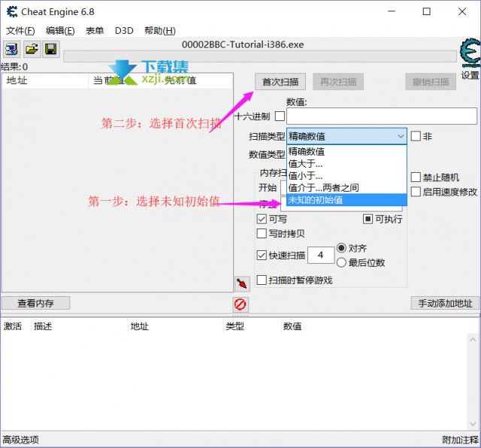Click the open folder icon in toolbar
The image size is (481, 448).
click(x=32, y=49)
